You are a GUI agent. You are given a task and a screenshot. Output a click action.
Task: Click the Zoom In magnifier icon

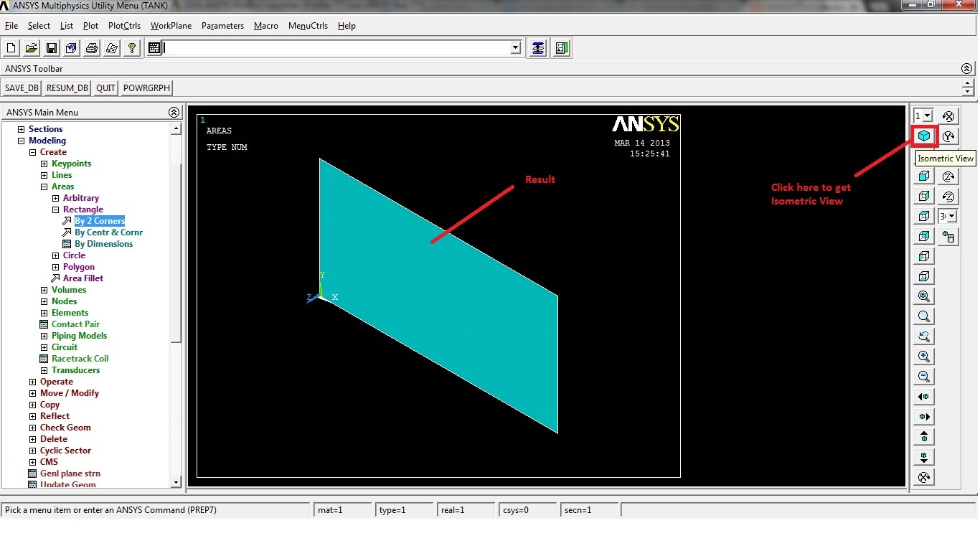(x=924, y=356)
